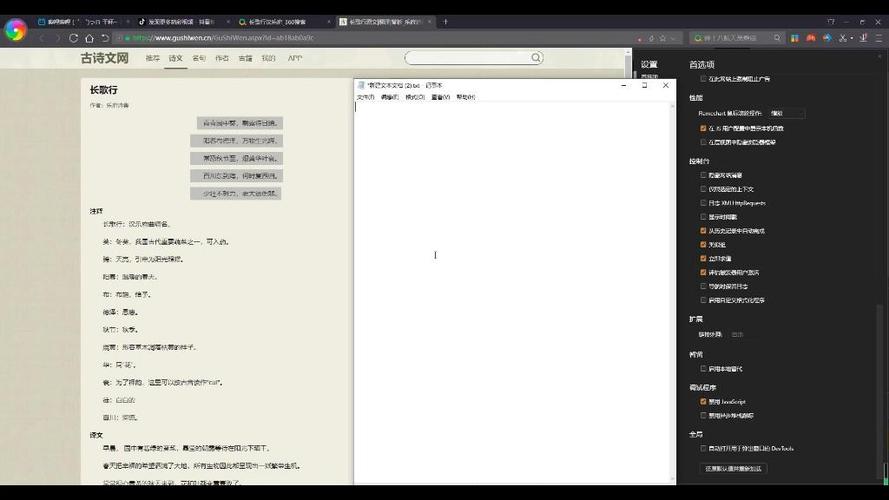
Task: Click the 长歌行 poem title
Action: click(104, 90)
